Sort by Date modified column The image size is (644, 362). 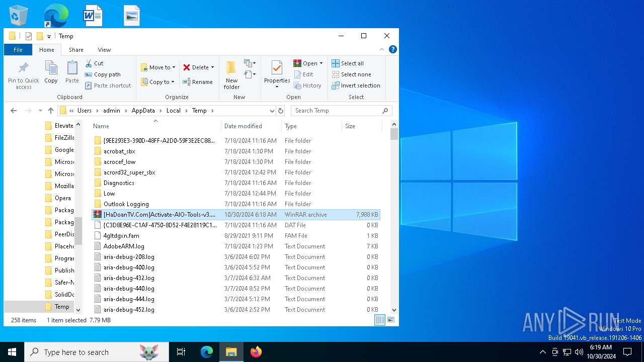point(251,126)
